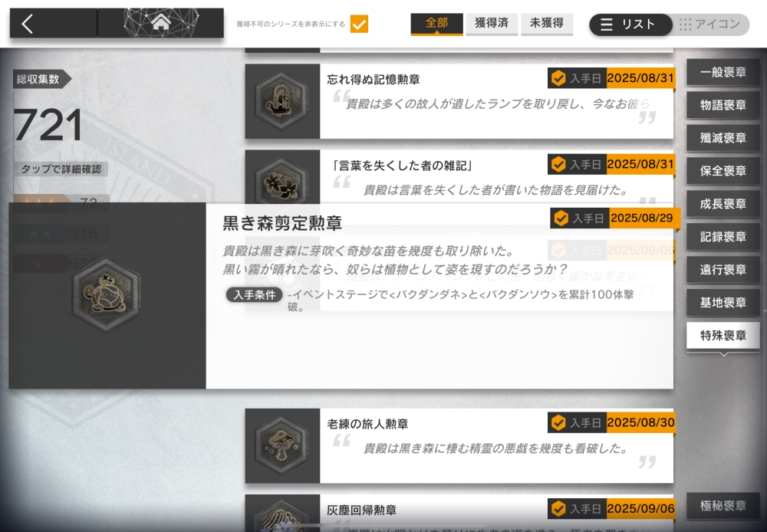Viewport: 767px width, 532px height.
Task: Click the 黒き森剪定勲章 large medal icon
Action: point(107,295)
